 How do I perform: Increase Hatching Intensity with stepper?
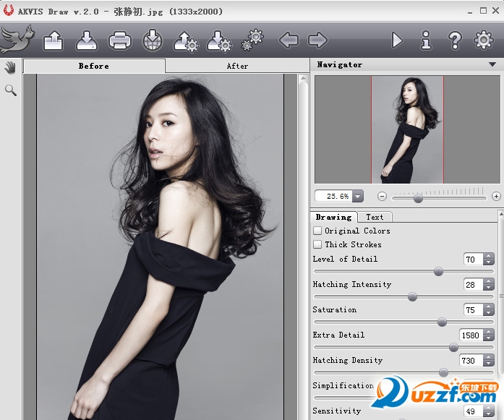point(489,282)
